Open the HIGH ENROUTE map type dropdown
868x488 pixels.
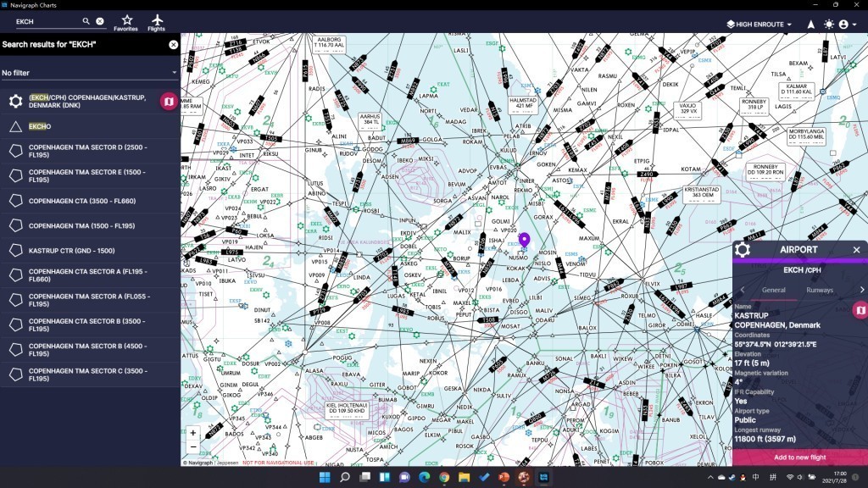pyautogui.click(x=759, y=25)
